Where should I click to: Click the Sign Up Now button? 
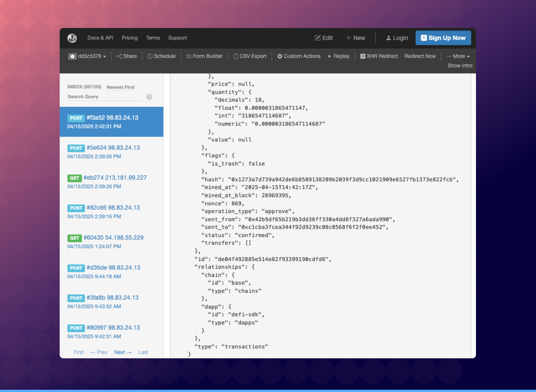(x=443, y=38)
